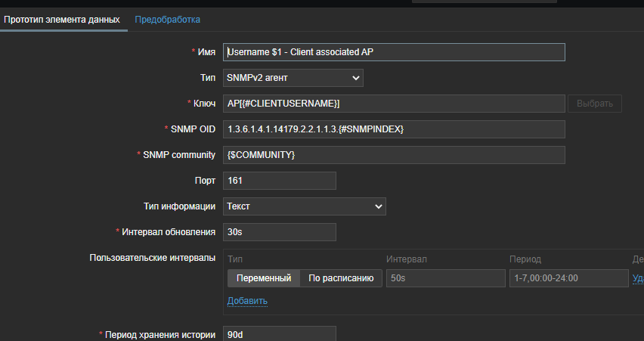Click the Порт field showing 161
This screenshot has width=644, height=341.
(x=279, y=181)
